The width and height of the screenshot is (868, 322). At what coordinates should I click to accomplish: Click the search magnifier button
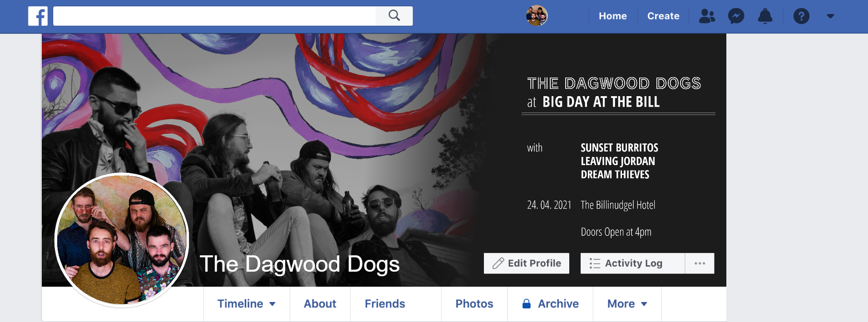click(x=394, y=16)
